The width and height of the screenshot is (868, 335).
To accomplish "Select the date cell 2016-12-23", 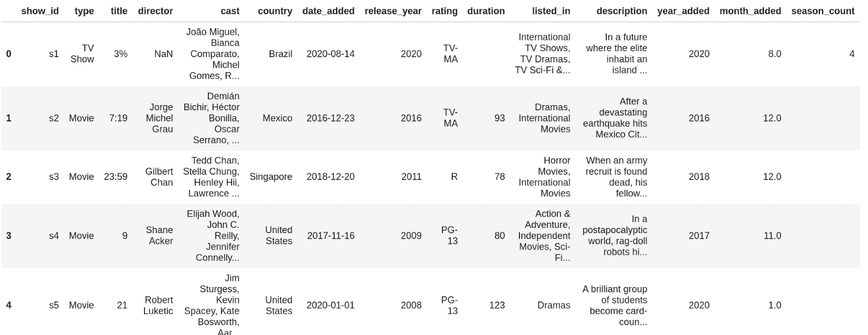I will (x=330, y=118).
